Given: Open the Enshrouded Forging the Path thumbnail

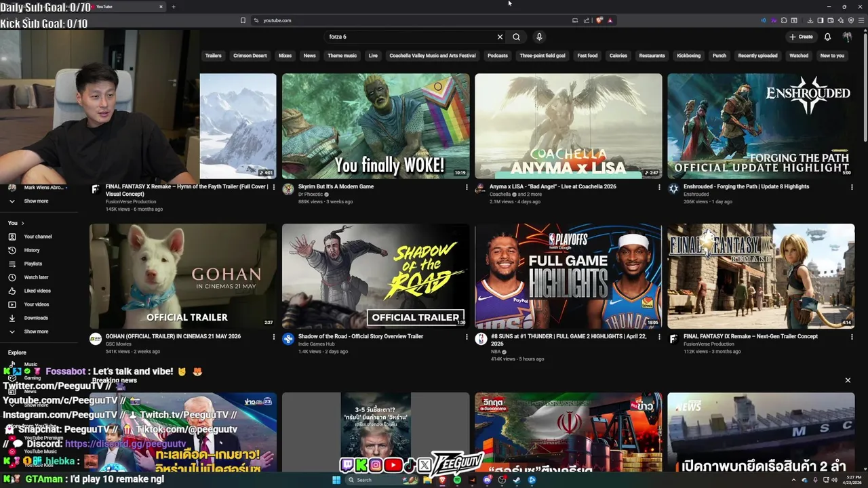Looking at the screenshot, I should pyautogui.click(x=761, y=126).
